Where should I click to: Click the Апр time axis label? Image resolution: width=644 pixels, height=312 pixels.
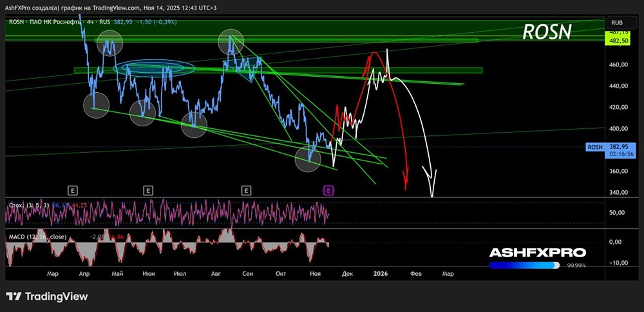[84, 274]
